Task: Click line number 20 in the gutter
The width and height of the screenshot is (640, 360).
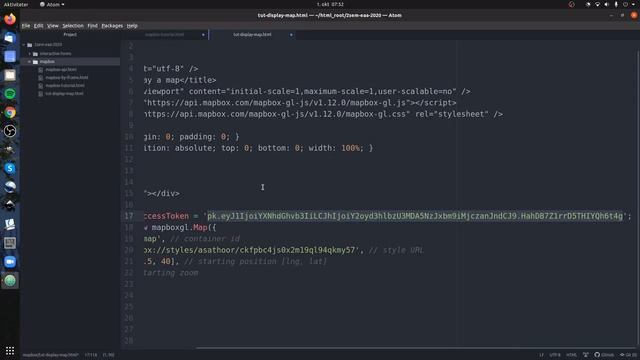Action: (129, 250)
